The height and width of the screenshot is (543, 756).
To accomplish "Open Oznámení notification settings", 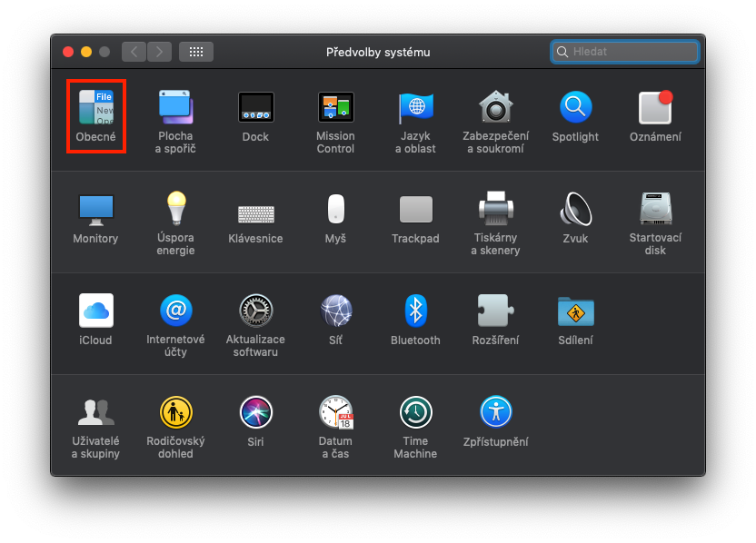I will (655, 108).
